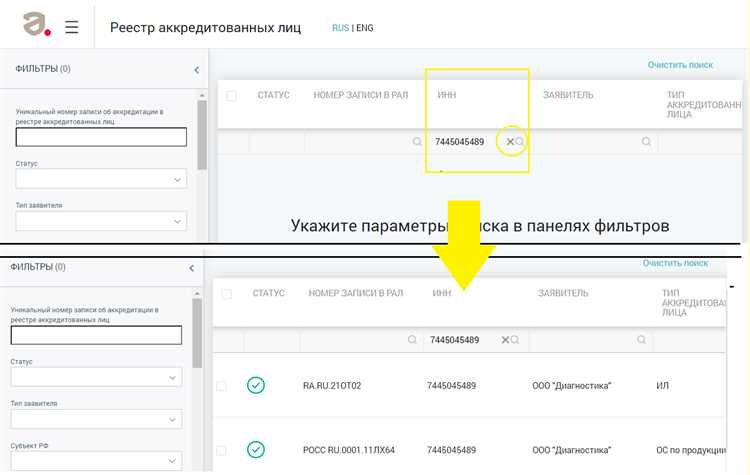Click ИНН search magnifier in empty-results view
750x475 pixels.
pos(519,142)
